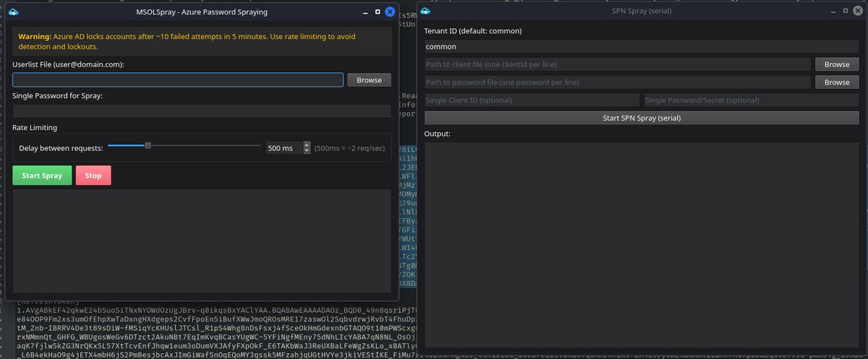868x359 pixels.
Task: Focus the Userlist File input field
Action: coord(178,79)
